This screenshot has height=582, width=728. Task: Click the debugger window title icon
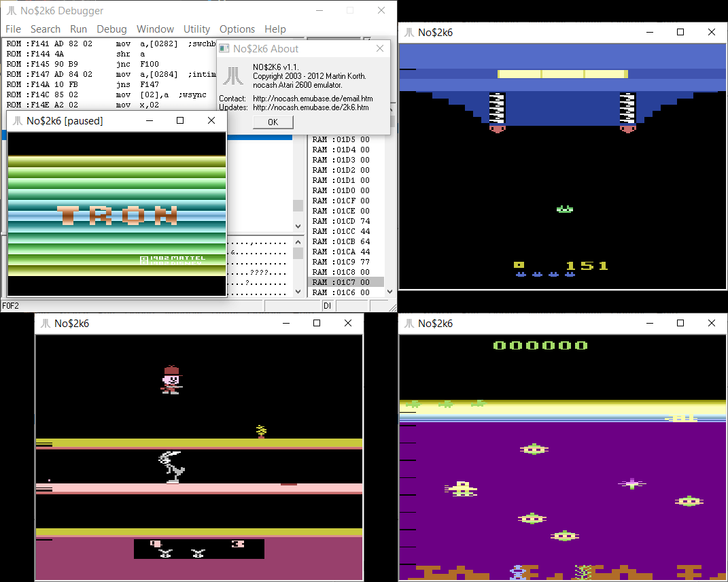pos(11,10)
